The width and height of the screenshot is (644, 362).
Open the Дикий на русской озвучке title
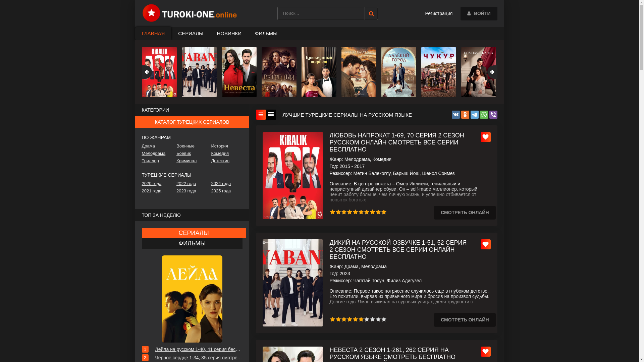click(x=398, y=250)
